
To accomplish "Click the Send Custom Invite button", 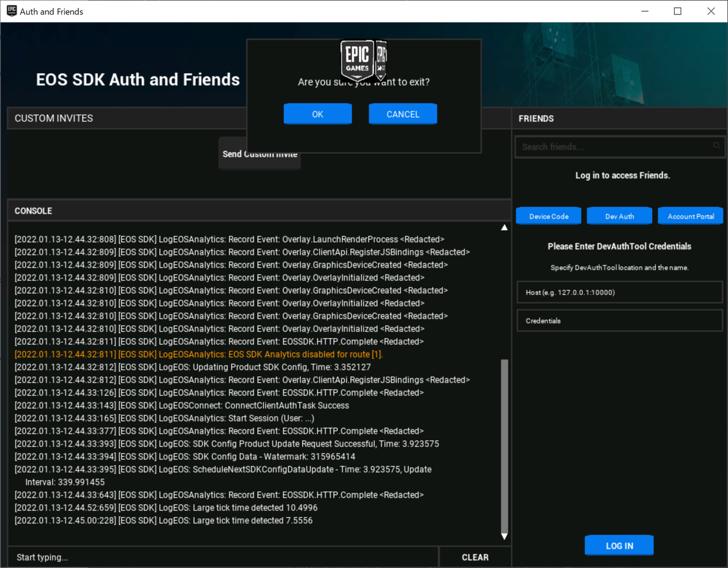I will (x=260, y=154).
